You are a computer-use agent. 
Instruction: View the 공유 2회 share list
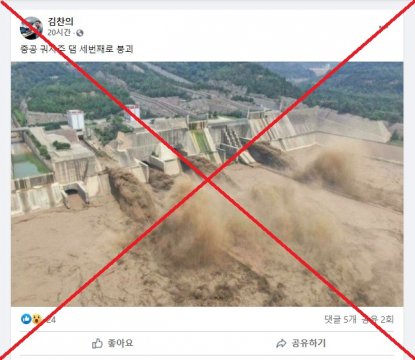pos(378,319)
